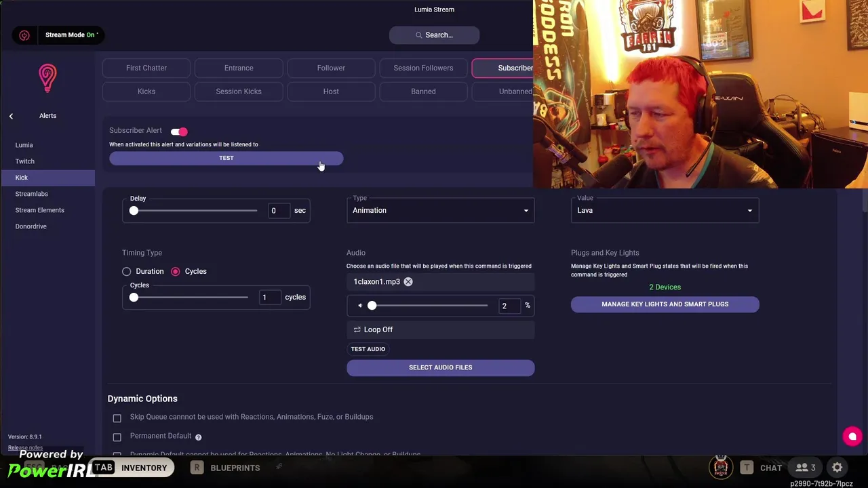Open the Follower tab
868x488 pixels.
tap(331, 68)
